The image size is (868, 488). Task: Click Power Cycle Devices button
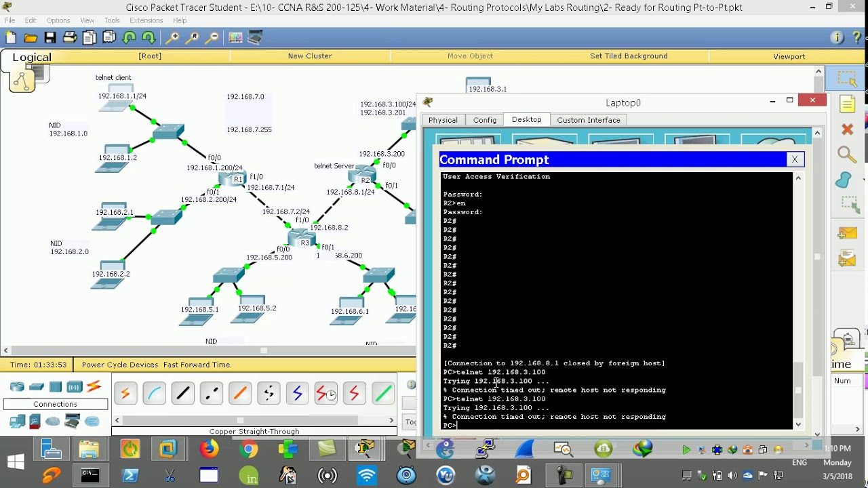120,365
